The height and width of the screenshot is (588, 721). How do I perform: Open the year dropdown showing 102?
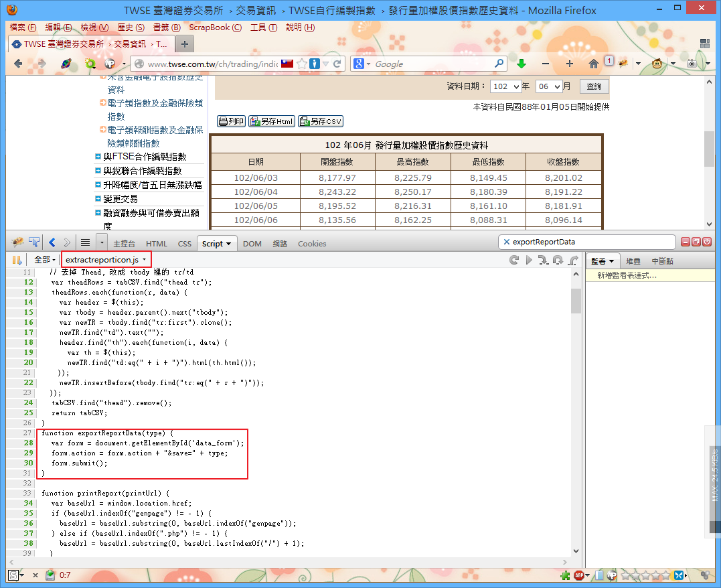[x=505, y=86]
